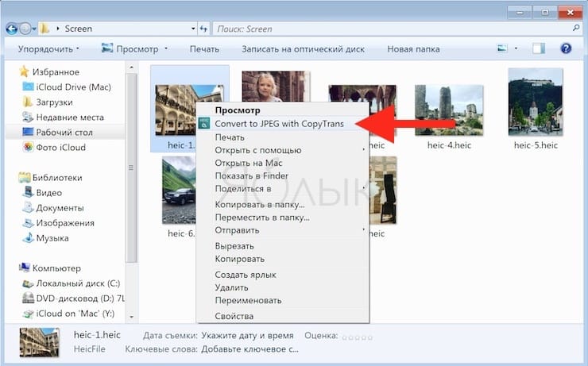Click 'Укажите дату и время' field
Screen dimensions: 588x366
[x=247, y=336]
